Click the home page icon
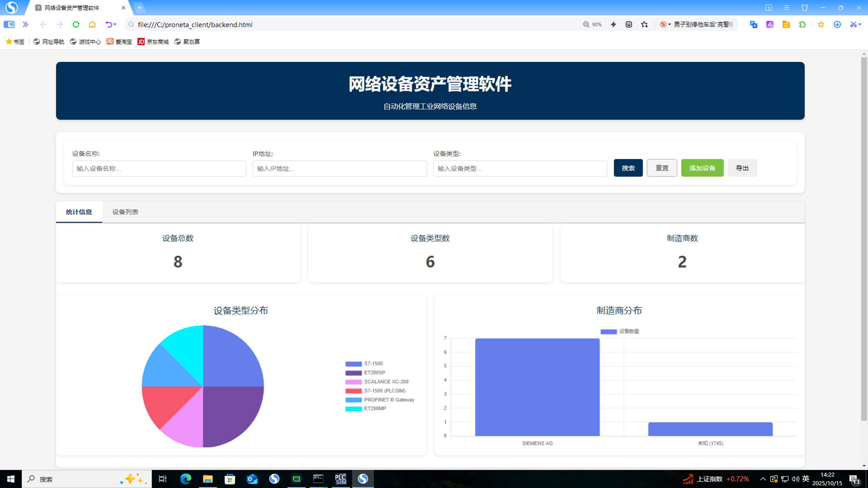The width and height of the screenshot is (868, 488). click(x=92, y=25)
